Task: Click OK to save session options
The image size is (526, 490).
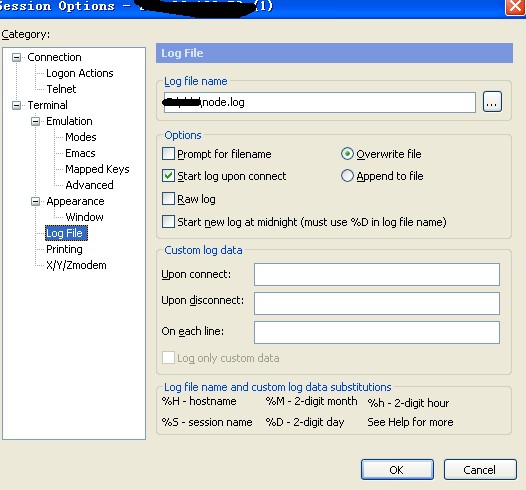Action: coord(397,470)
